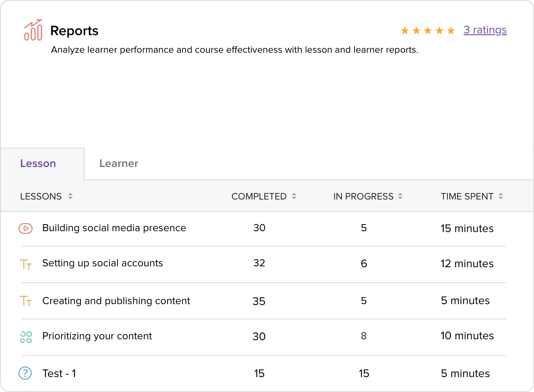Viewport: 534px width, 392px height.
Task: Select the Lesson tab
Action: 38,163
